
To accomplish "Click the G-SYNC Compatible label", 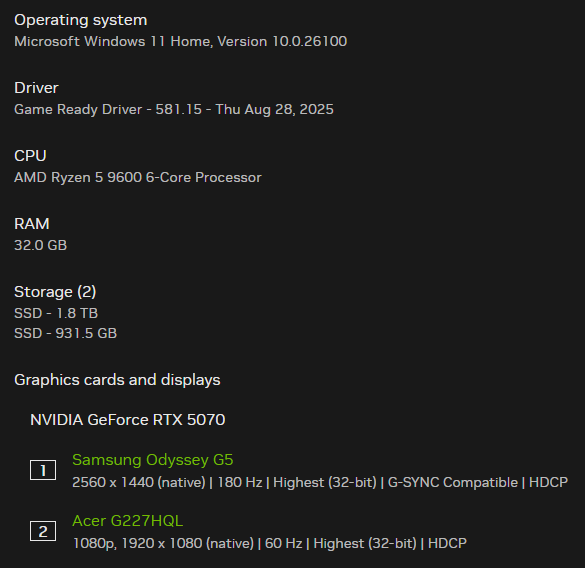I will click(453, 483).
